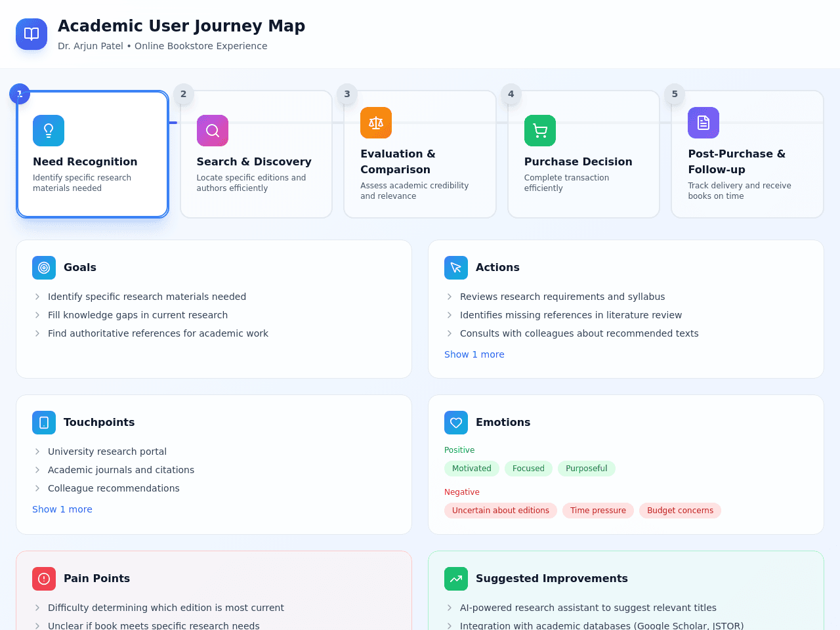Screen dimensions: 840x630
Task: Click the document icon for Post-Purchase
Action: (703, 123)
